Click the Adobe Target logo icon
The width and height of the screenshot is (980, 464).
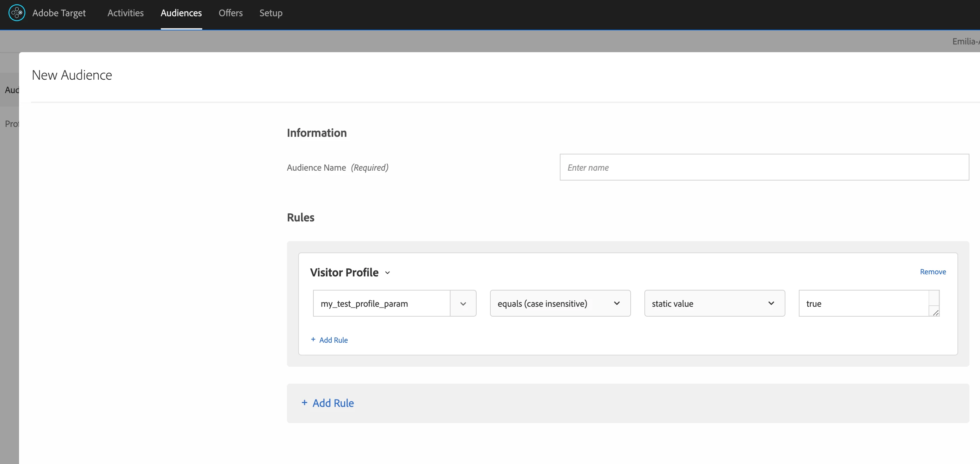(17, 13)
